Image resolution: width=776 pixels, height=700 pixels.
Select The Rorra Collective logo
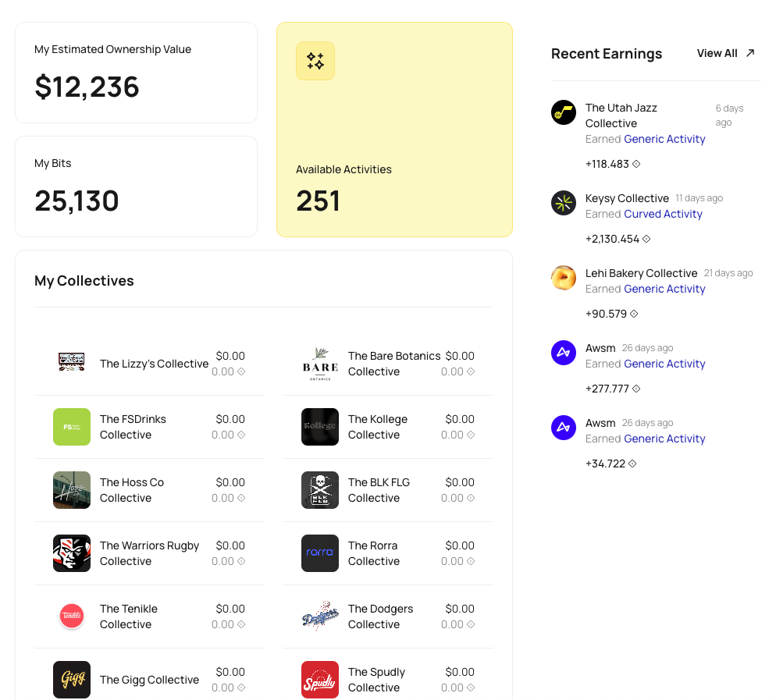tap(320, 553)
